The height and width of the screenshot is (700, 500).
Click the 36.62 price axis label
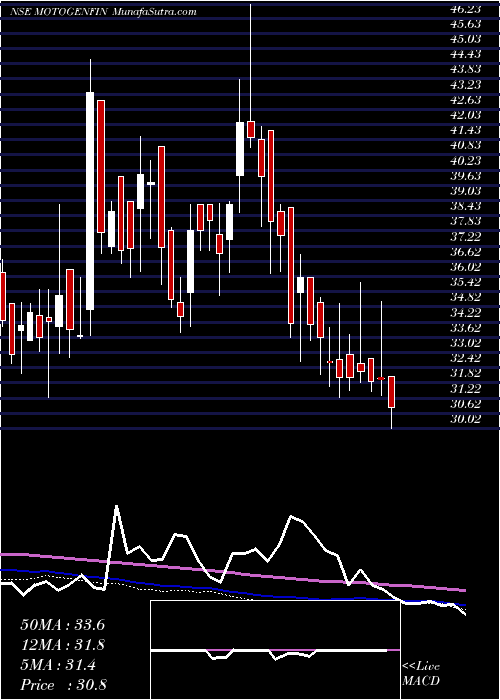[x=465, y=251]
